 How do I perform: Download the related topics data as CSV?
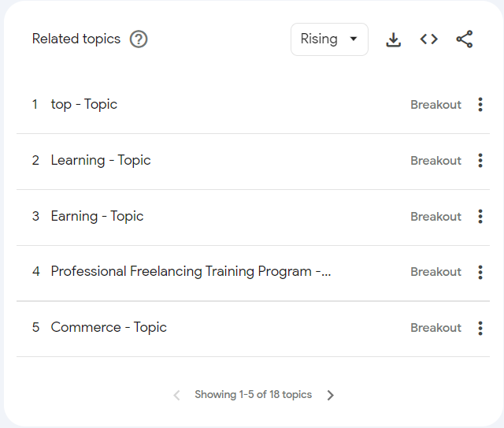[394, 39]
